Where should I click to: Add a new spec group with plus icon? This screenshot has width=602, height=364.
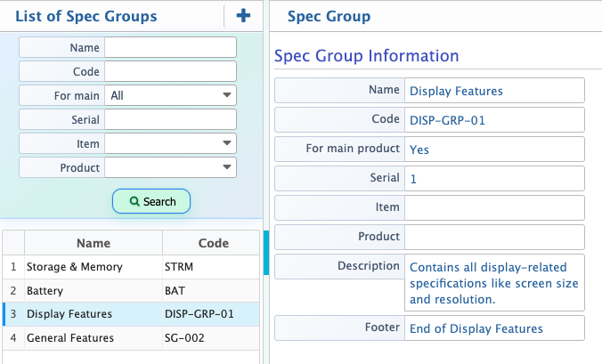[243, 16]
